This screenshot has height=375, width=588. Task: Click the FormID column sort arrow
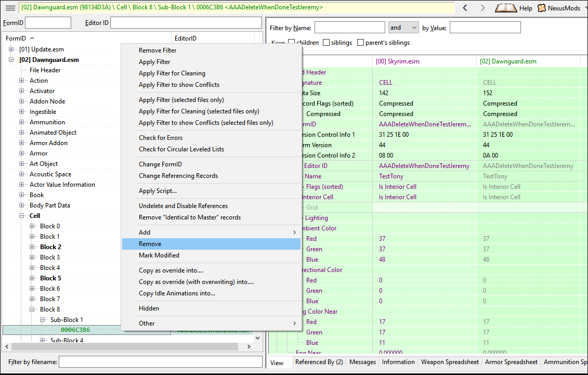32,38
